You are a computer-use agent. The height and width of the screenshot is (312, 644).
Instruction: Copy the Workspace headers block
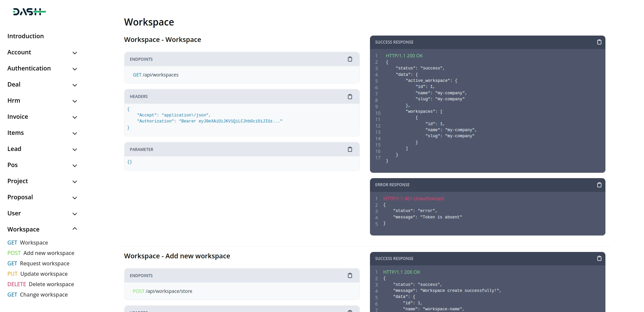350,97
